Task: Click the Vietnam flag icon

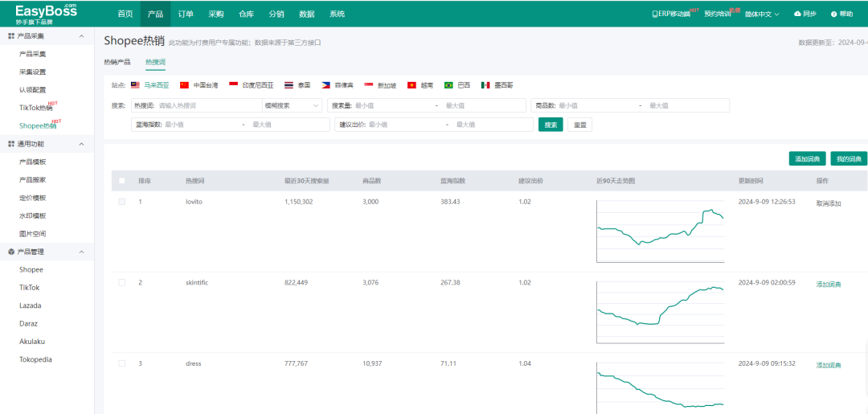Action: [411, 85]
